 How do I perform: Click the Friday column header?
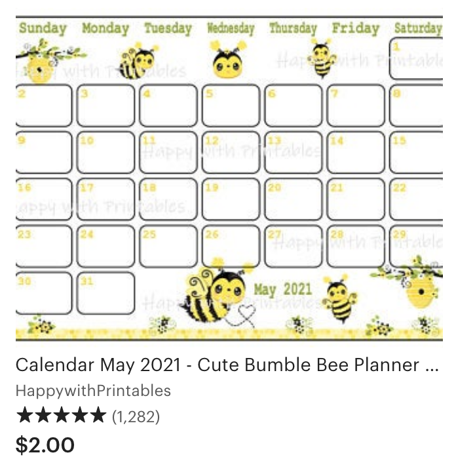[355, 28]
